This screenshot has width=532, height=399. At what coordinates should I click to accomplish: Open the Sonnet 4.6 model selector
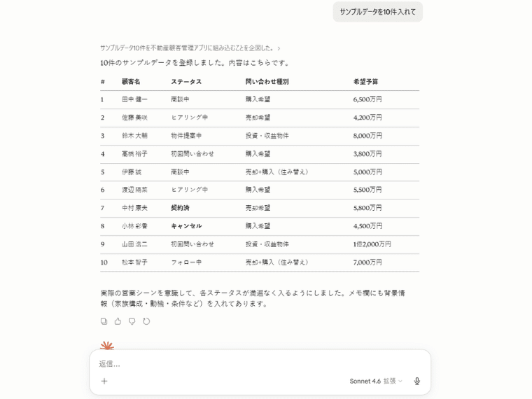(x=376, y=381)
